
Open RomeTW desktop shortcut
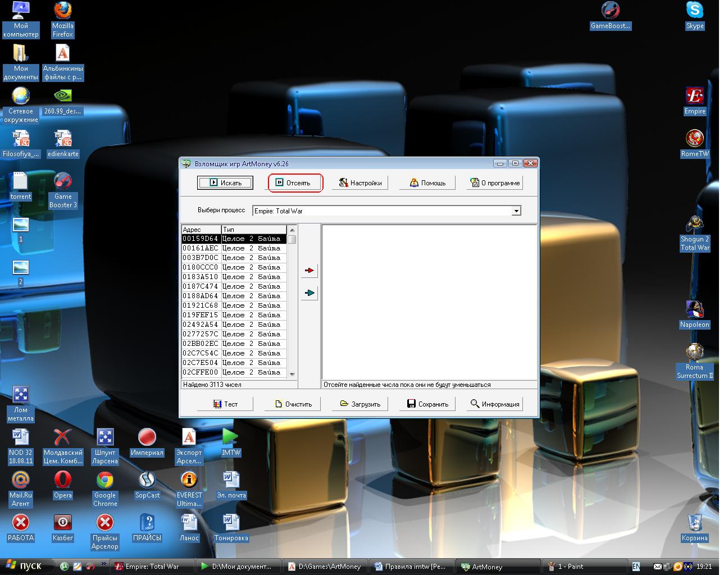click(695, 143)
